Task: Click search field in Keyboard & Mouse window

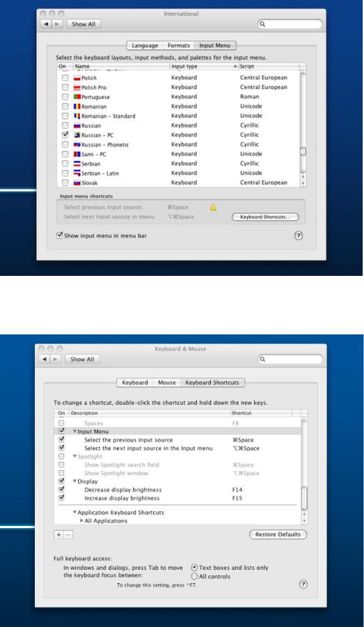Action: click(290, 359)
